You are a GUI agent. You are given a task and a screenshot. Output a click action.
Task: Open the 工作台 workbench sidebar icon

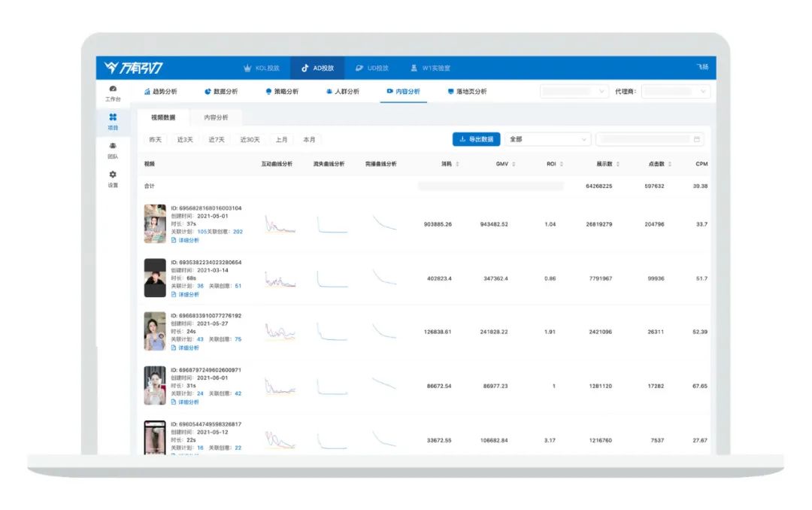(x=113, y=93)
